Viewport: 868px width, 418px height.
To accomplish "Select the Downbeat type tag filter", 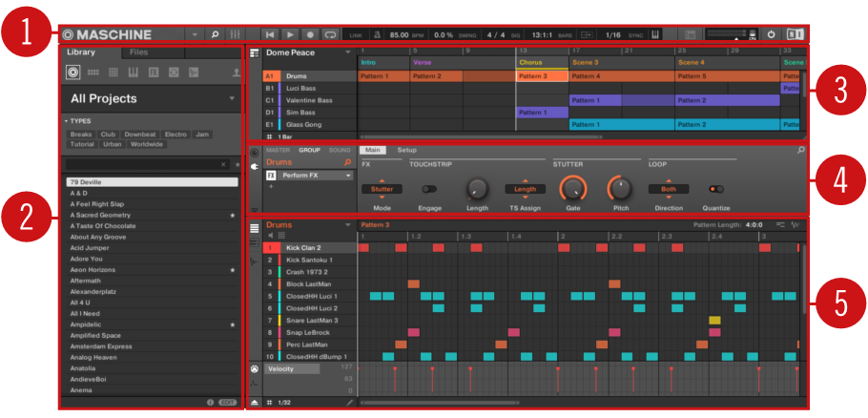I will [x=140, y=135].
